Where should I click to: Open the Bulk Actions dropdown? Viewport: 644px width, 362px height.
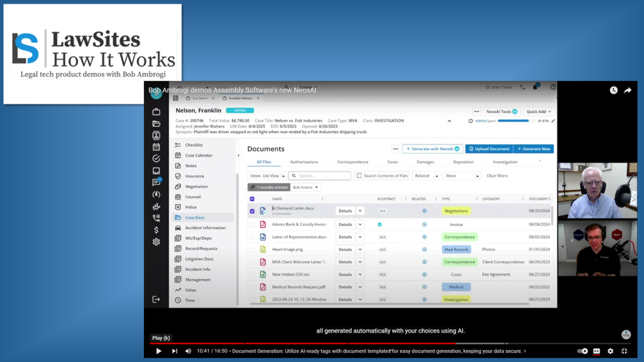coord(306,187)
